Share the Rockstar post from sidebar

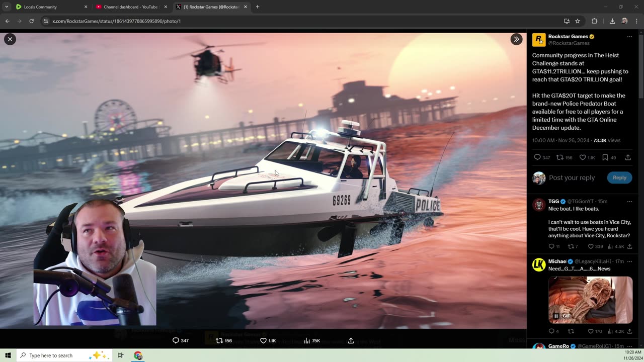click(x=628, y=157)
